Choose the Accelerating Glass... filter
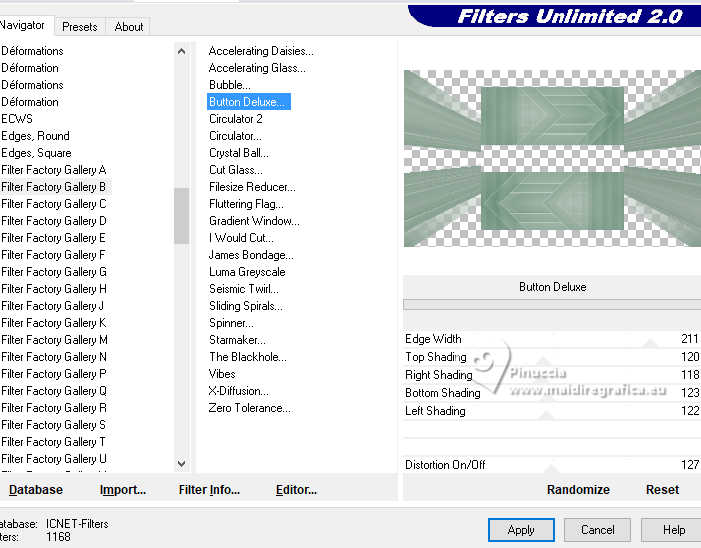Viewport: 701px width, 548px height. [x=257, y=68]
